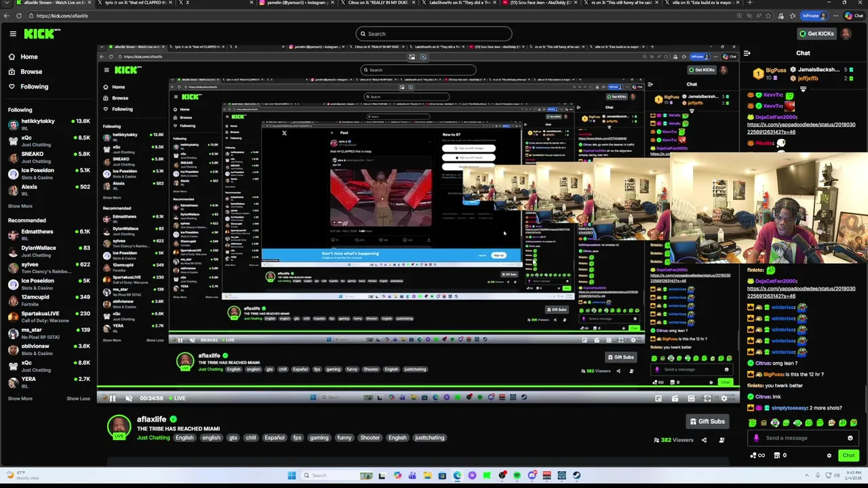Click the chat shop icon
868x488 pixels.
tap(777, 455)
